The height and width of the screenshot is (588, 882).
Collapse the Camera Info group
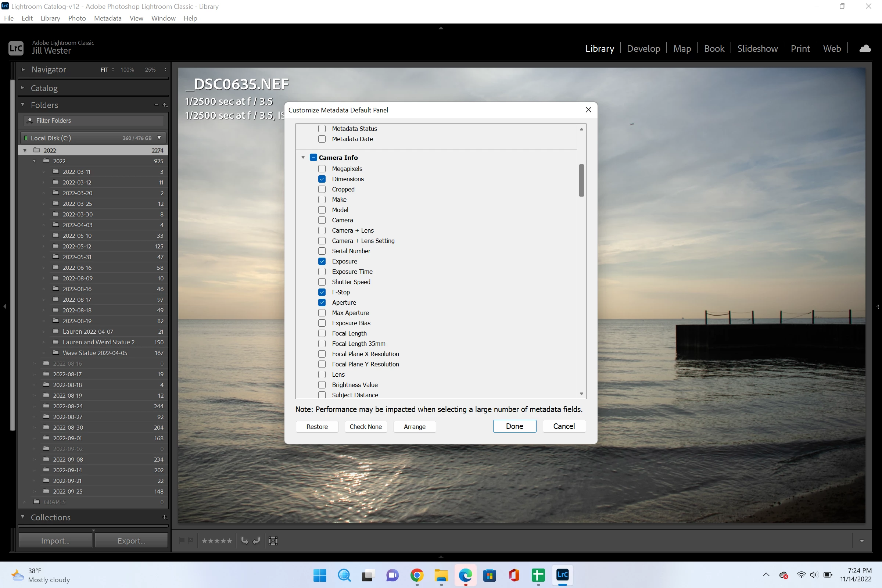tap(303, 158)
